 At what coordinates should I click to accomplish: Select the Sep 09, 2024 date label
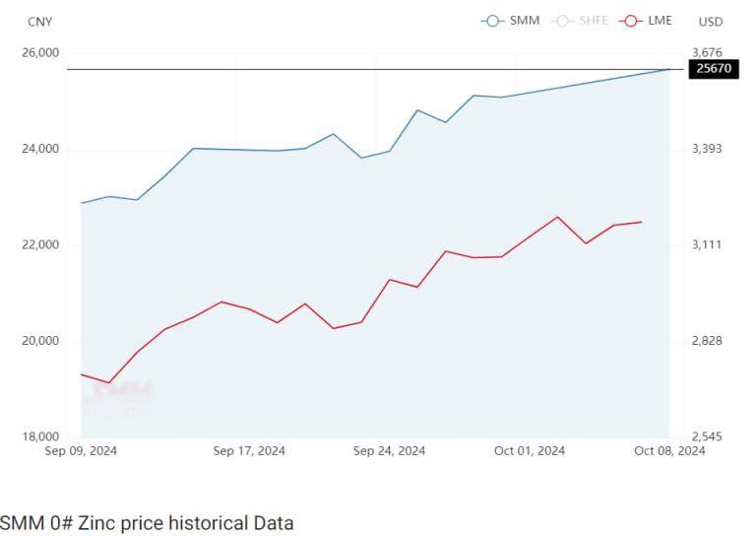tap(82, 451)
